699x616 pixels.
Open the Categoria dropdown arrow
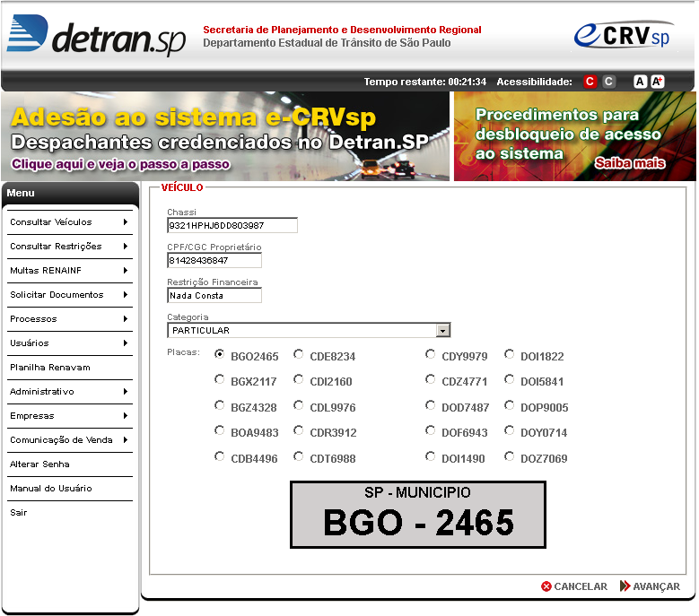442,331
